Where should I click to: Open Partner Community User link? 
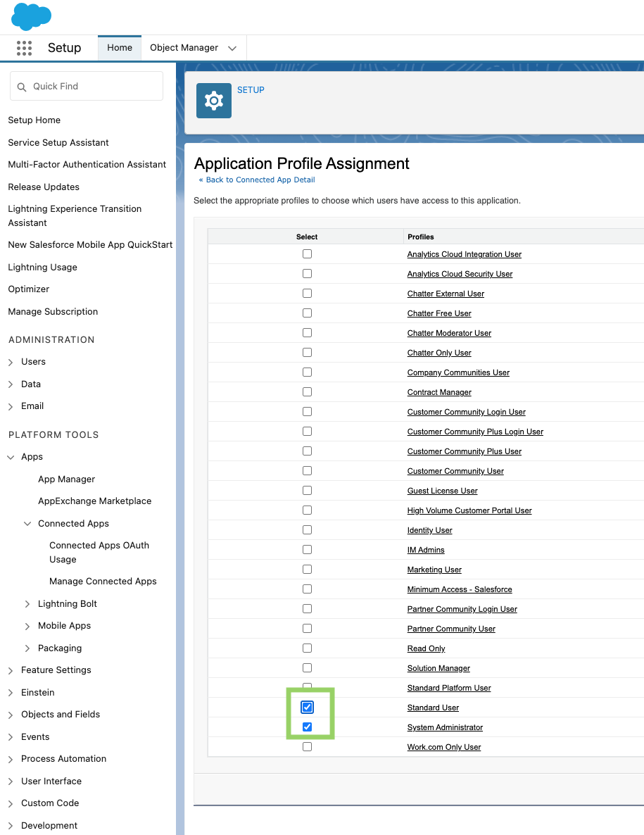(x=451, y=629)
